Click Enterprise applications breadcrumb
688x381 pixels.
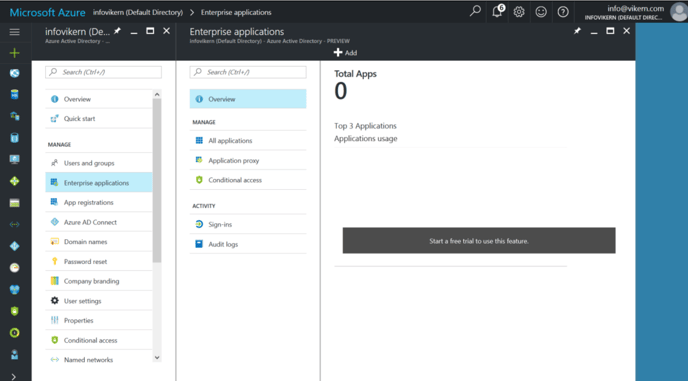[236, 12]
